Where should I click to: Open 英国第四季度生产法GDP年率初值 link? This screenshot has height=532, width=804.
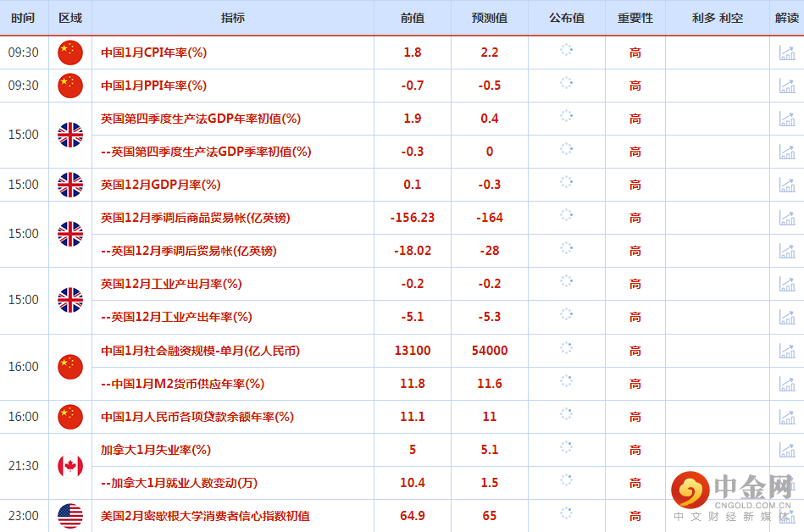click(x=201, y=119)
